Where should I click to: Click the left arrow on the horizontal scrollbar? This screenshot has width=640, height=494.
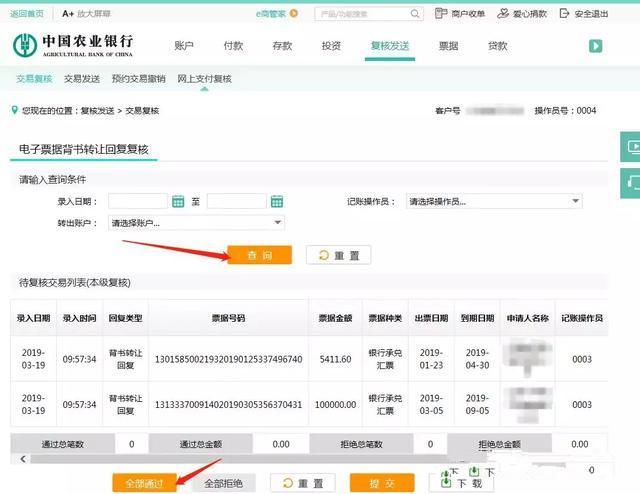click(x=23, y=459)
